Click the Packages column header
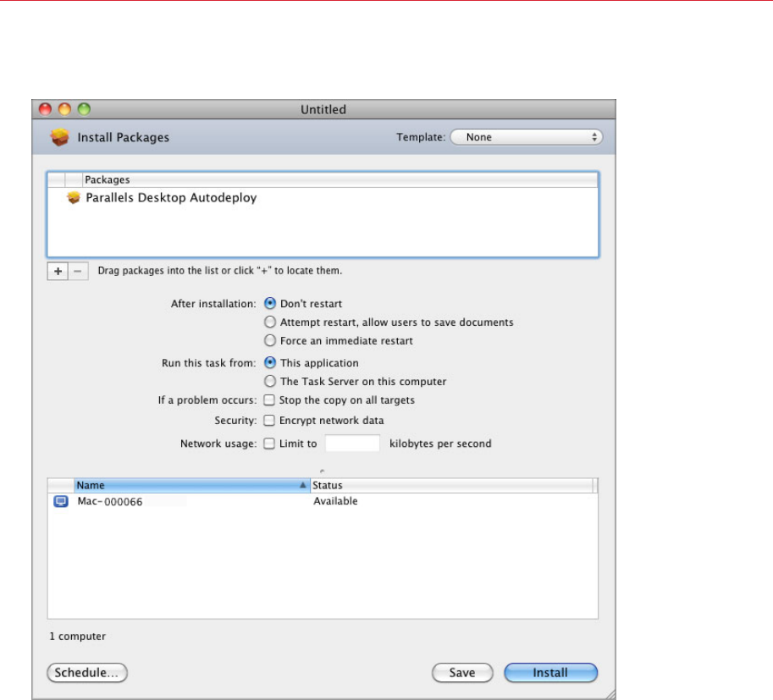This screenshot has height=700, width=773. pyautogui.click(x=340, y=180)
